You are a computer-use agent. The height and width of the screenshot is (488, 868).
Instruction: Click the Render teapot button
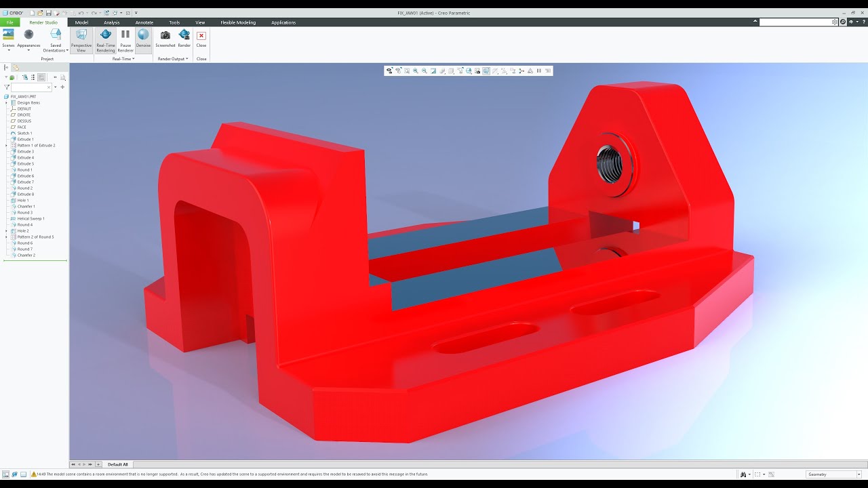[184, 38]
